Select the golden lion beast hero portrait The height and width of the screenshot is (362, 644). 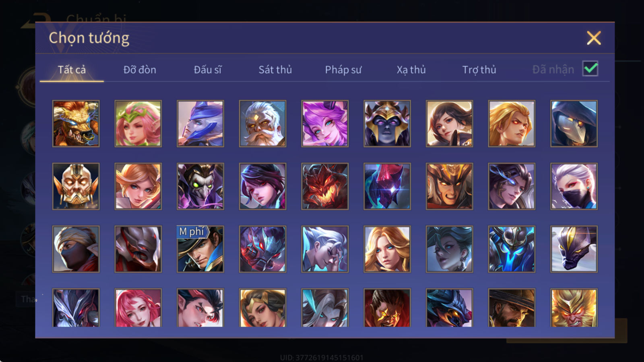click(x=76, y=123)
